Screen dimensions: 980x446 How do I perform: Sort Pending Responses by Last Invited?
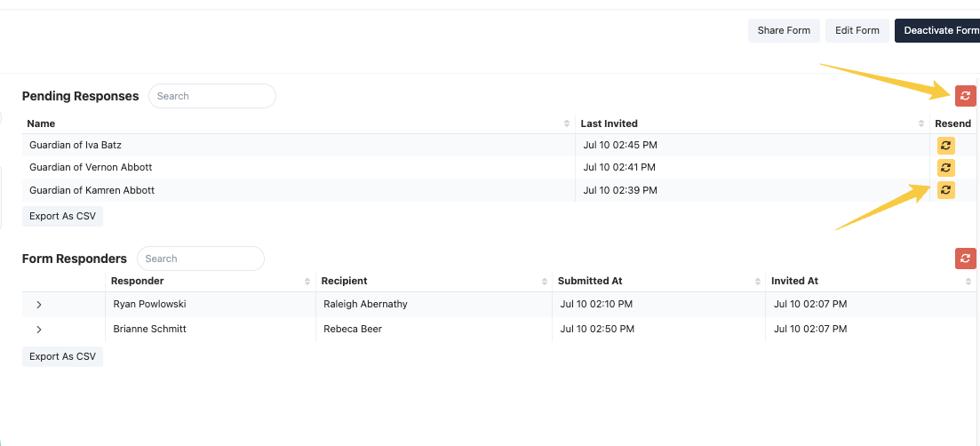[920, 123]
